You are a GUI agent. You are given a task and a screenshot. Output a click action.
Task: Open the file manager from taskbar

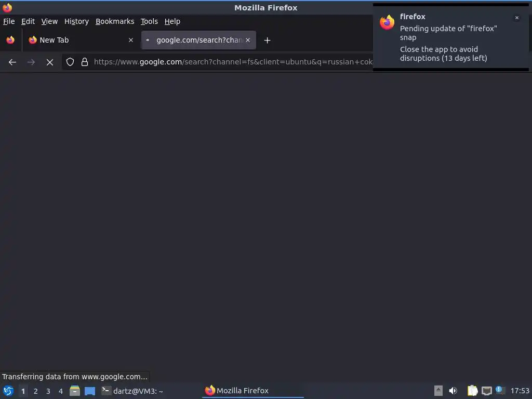pos(75,391)
